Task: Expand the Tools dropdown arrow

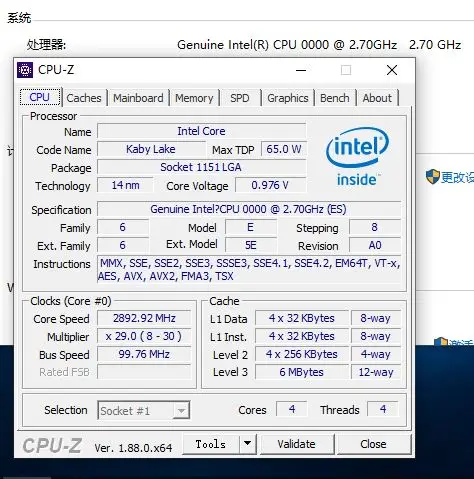Action: [247, 444]
